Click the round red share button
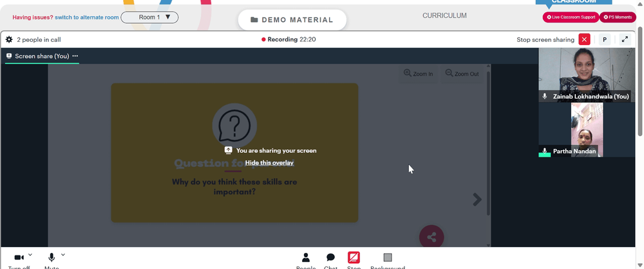644x269 pixels. [x=431, y=237]
